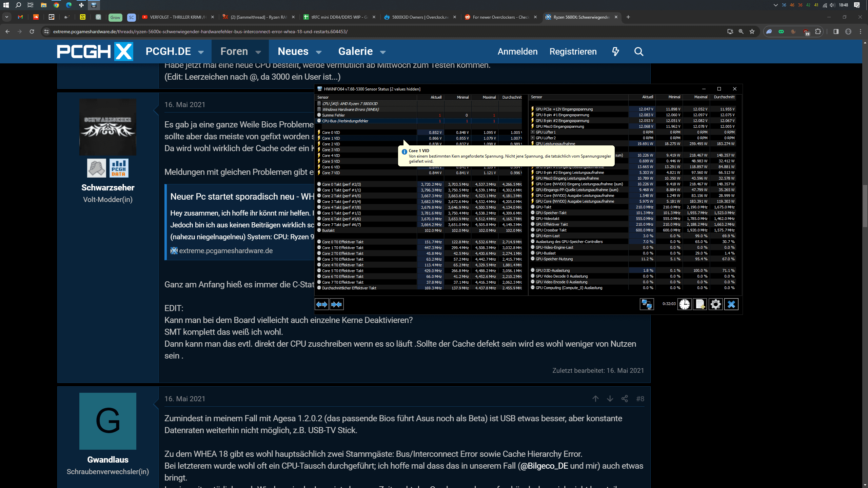Click HWiNFO collapse columns arrows button

click(x=337, y=304)
